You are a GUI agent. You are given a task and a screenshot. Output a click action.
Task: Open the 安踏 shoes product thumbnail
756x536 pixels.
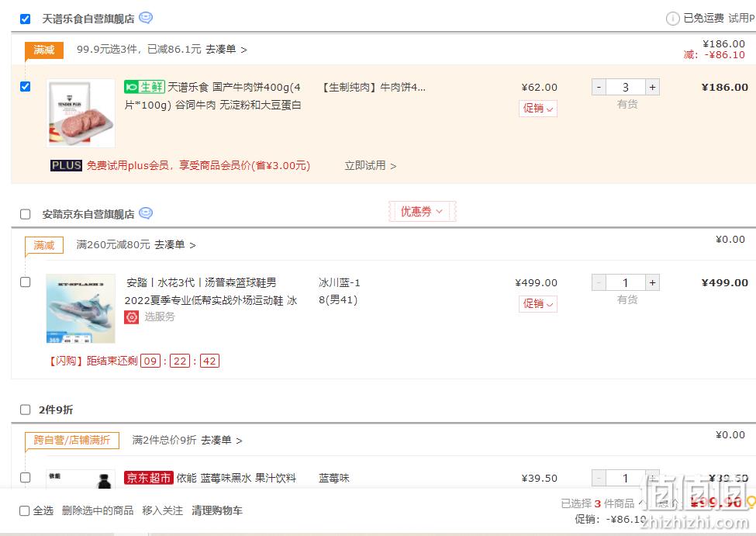(x=81, y=309)
